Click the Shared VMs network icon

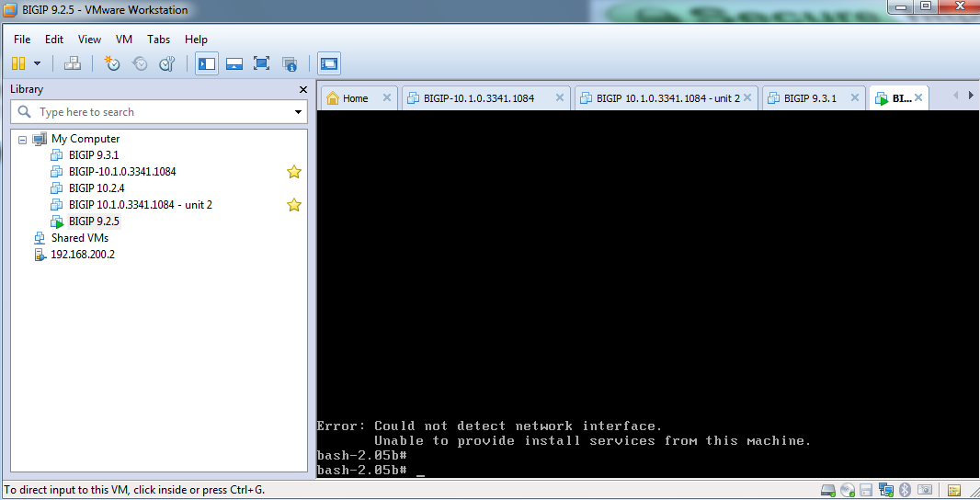(40, 238)
